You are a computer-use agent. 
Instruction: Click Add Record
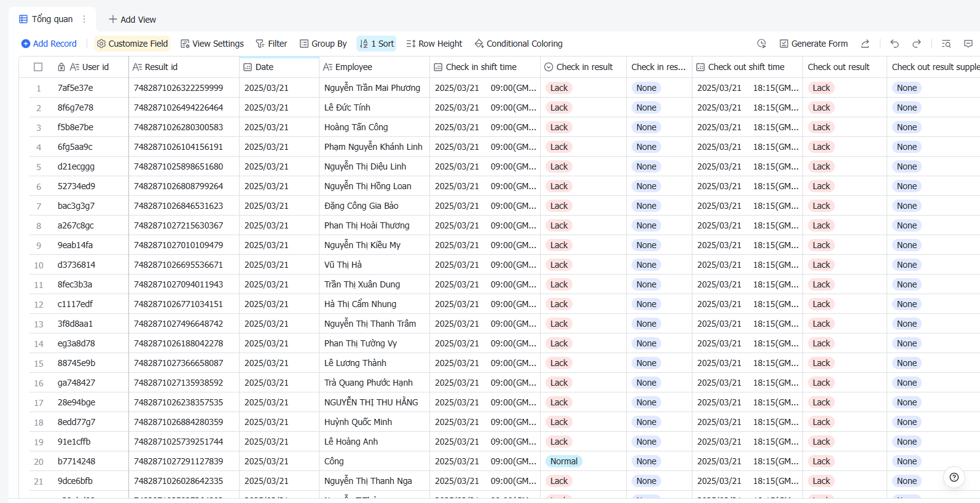click(49, 44)
